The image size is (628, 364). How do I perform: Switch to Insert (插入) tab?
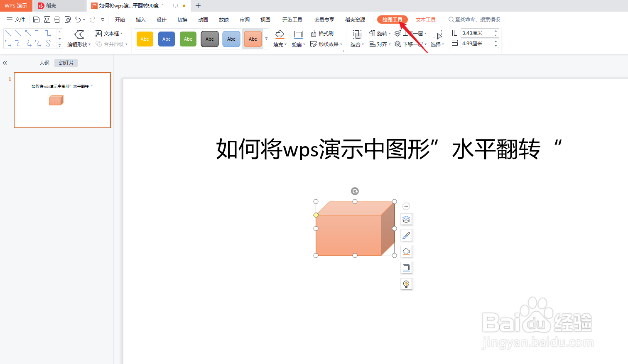pyautogui.click(x=141, y=20)
